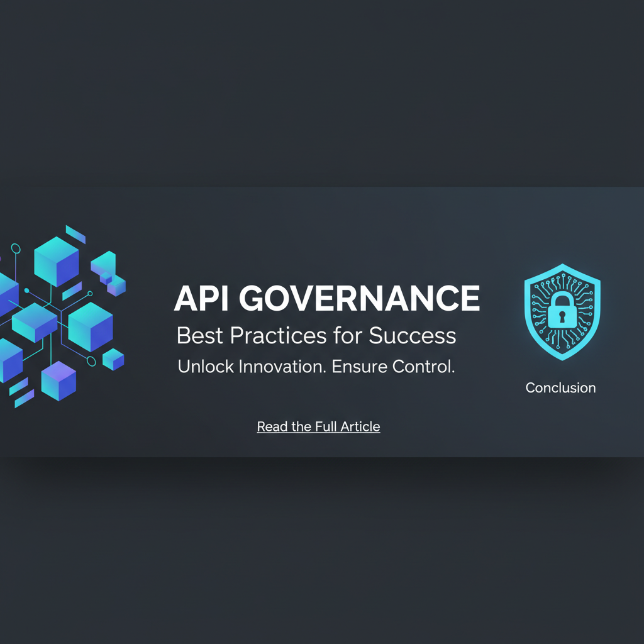Click the Conclusion label under the shield

coord(560,387)
